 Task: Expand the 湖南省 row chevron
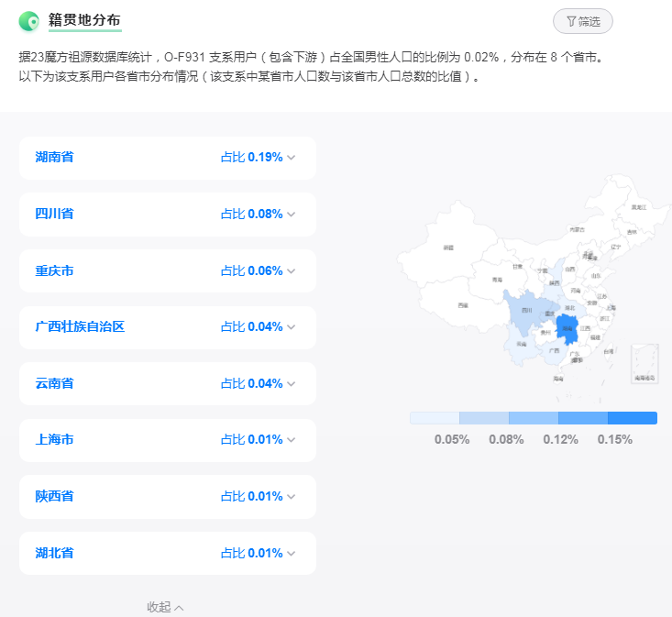(x=292, y=158)
